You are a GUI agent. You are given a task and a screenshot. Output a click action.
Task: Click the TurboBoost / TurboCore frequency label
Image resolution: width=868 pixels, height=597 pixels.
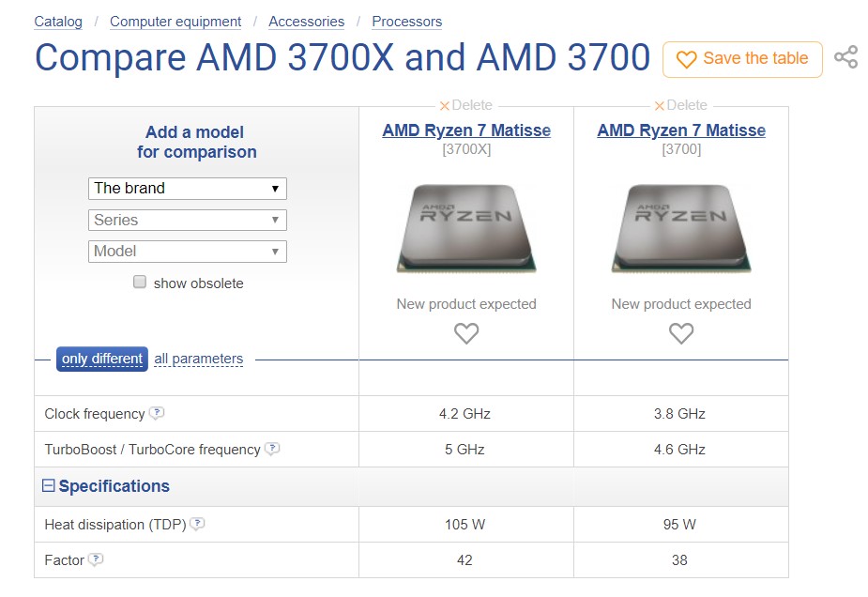coord(152,449)
